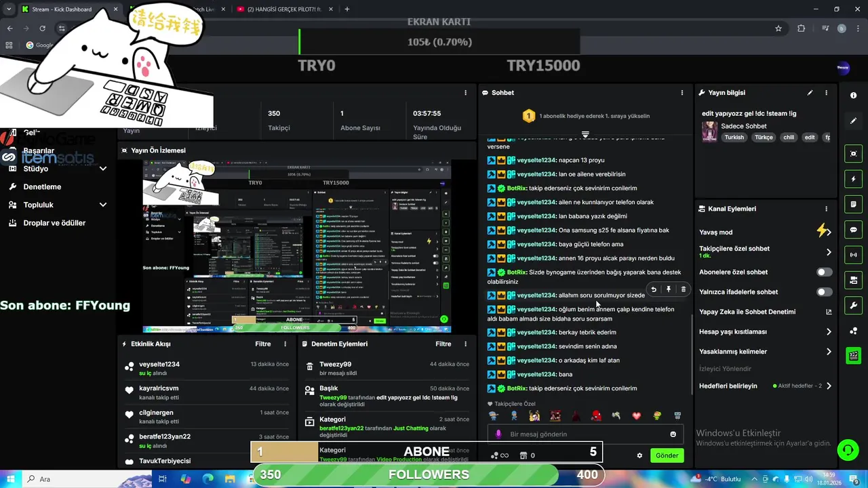This screenshot has height=488, width=868.
Task: Edit stream info with Yayın bilgisi pencil
Action: click(810, 93)
